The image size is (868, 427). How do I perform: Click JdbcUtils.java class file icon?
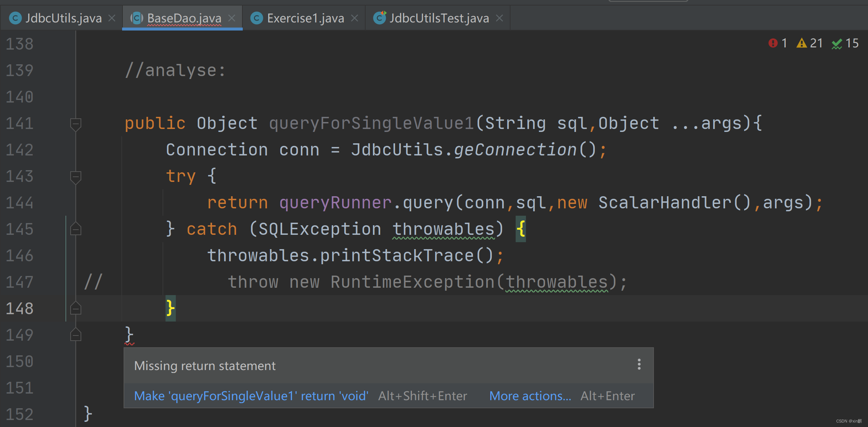pos(15,18)
